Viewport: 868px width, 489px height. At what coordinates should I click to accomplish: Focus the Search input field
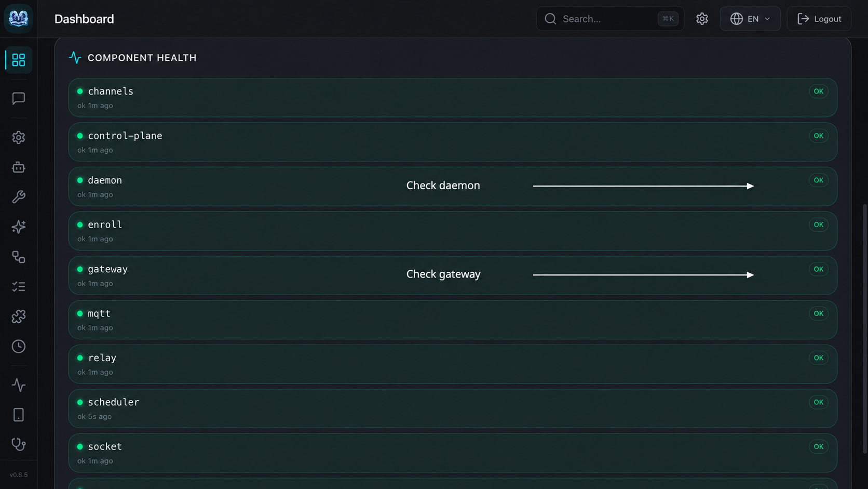point(609,19)
